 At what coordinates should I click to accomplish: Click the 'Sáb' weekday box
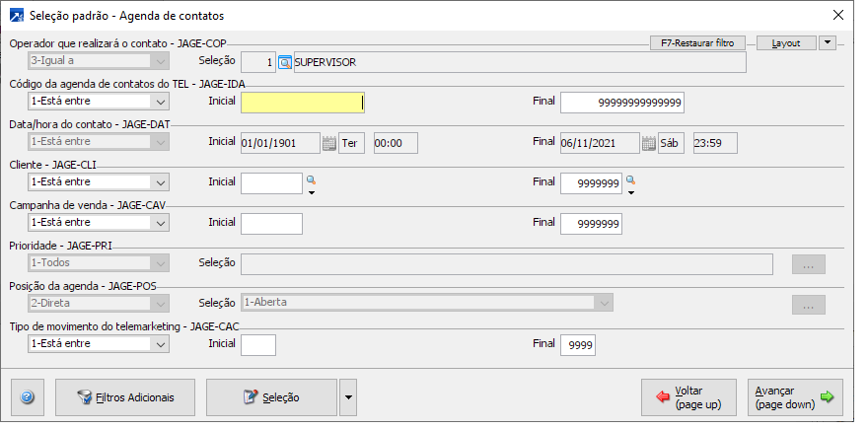click(x=671, y=143)
